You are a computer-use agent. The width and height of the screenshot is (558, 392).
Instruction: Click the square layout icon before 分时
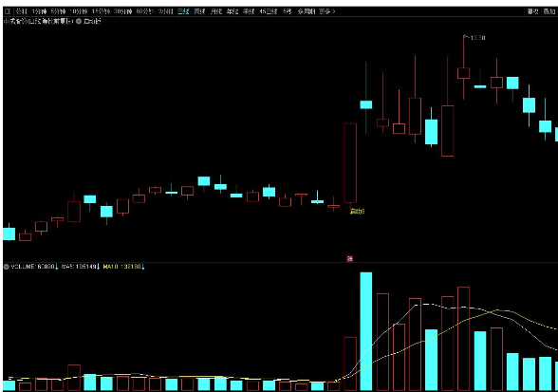8,11
